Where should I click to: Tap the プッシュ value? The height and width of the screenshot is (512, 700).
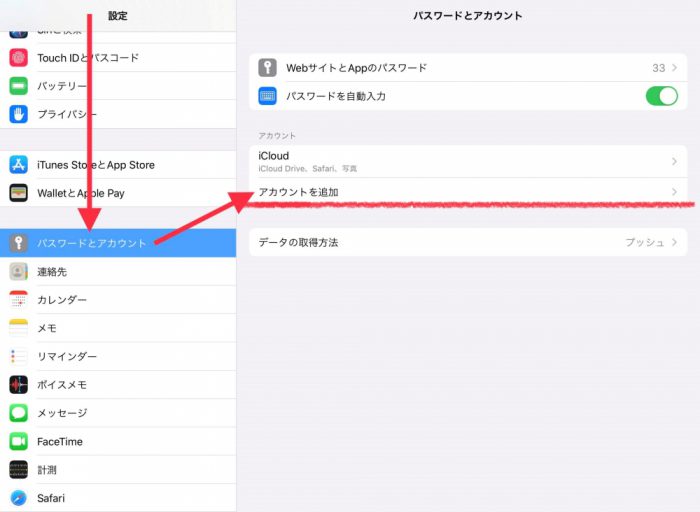tap(644, 242)
